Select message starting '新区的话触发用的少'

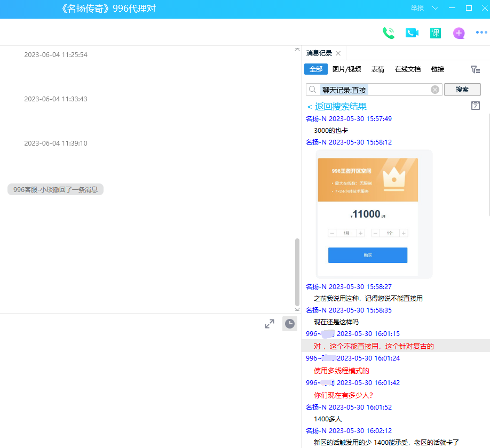(386, 442)
